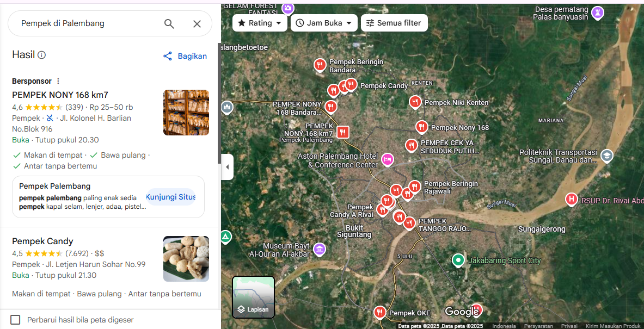Select the Pempek Beringin Rajawali pin

tap(414, 187)
